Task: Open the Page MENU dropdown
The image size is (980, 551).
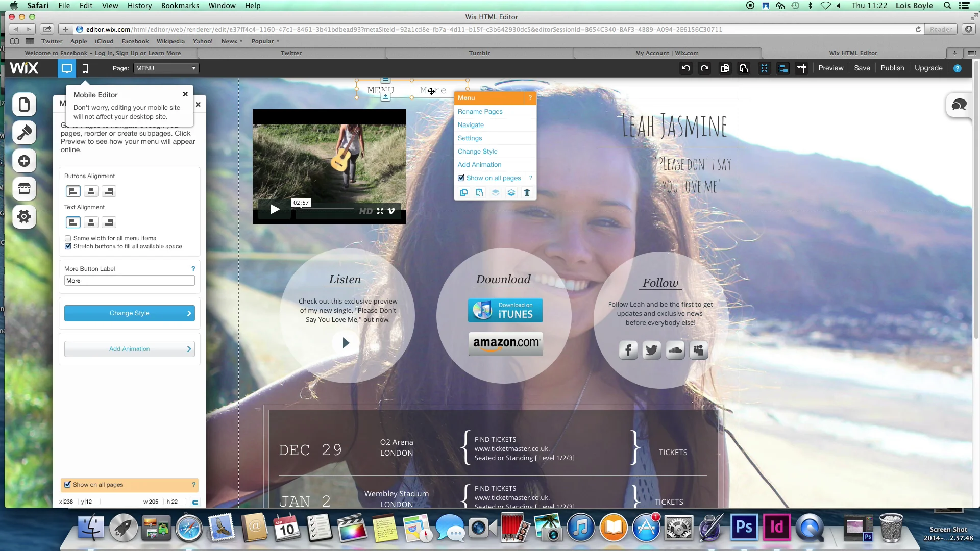Action: coord(166,68)
